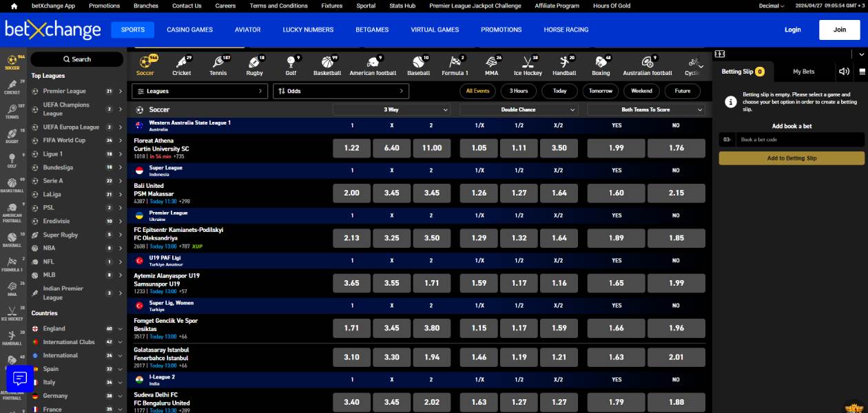The image size is (868, 413).
Task: Select Rugby in the sports icon bar
Action: click(x=254, y=66)
